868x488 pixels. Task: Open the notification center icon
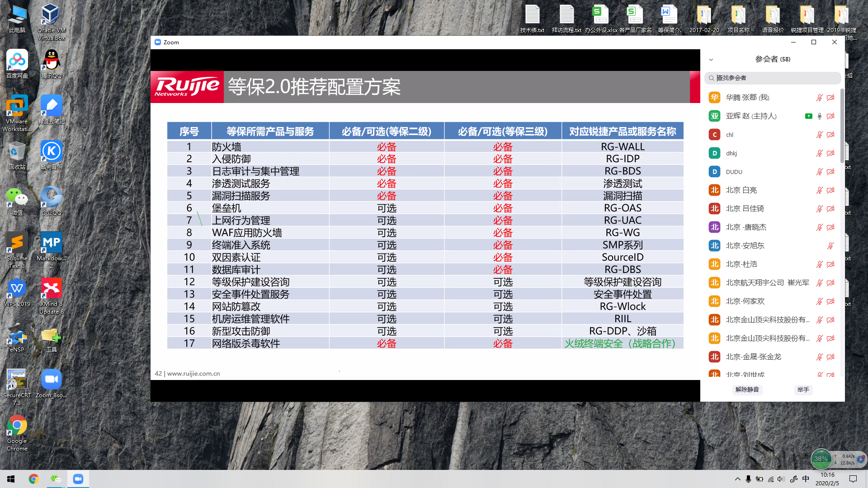click(853, 479)
